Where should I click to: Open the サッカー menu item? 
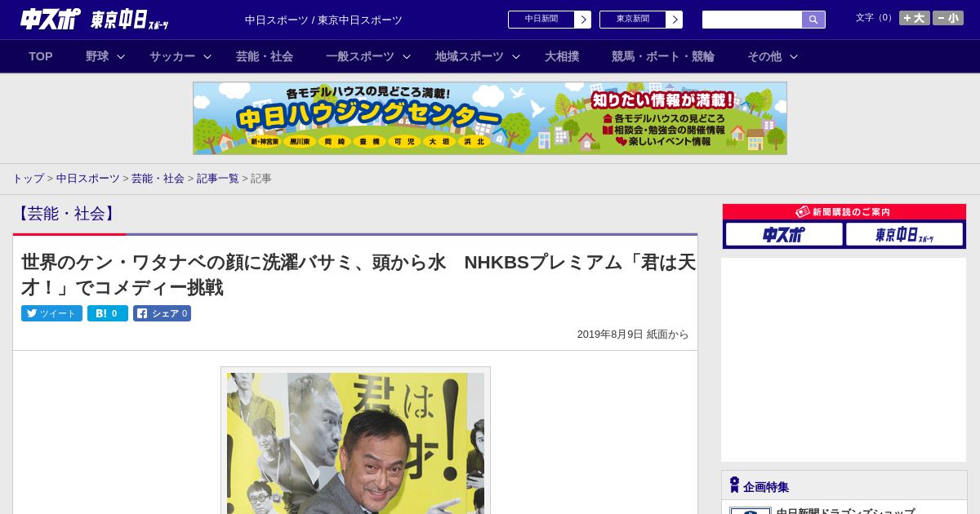click(x=172, y=56)
